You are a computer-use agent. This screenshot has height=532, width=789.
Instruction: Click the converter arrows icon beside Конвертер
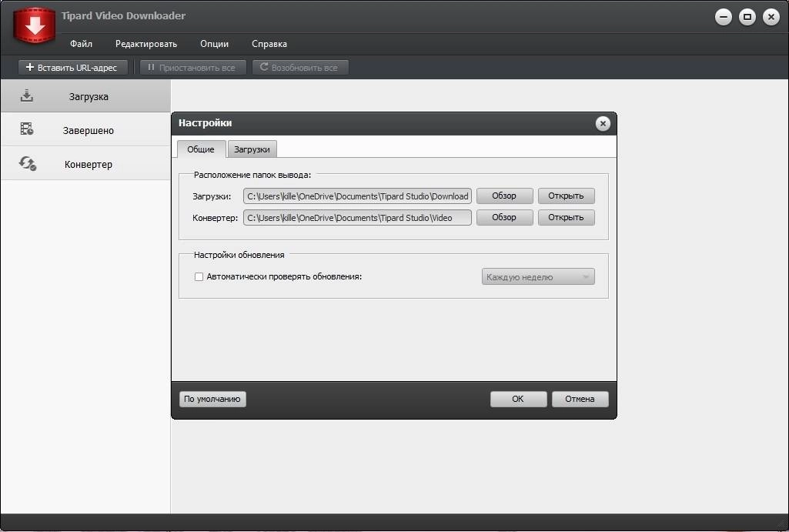(27, 163)
